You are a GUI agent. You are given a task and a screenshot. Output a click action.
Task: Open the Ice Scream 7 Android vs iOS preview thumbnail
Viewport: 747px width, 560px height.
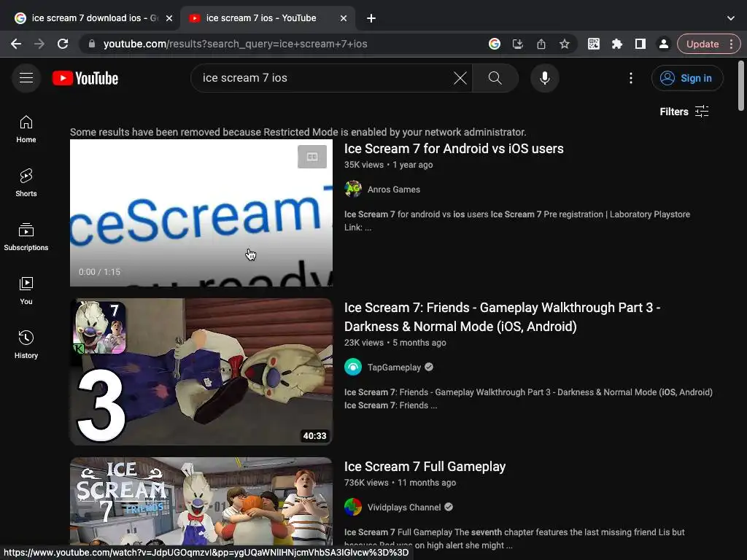pyautogui.click(x=201, y=212)
